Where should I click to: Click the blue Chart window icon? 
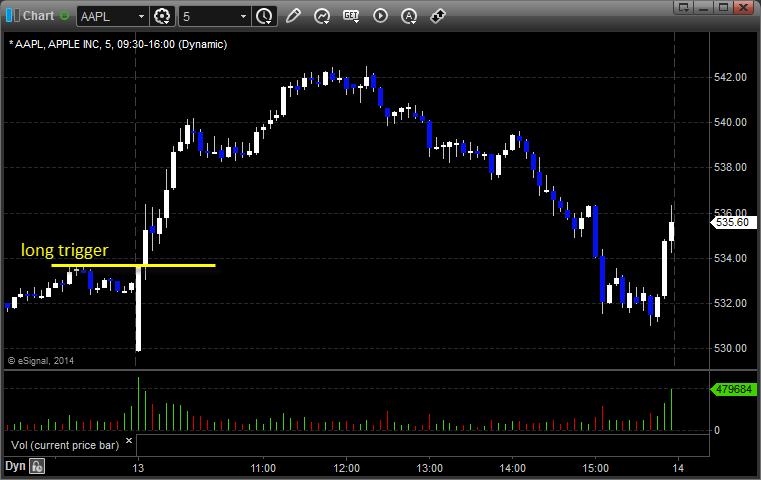pyautogui.click(x=13, y=16)
